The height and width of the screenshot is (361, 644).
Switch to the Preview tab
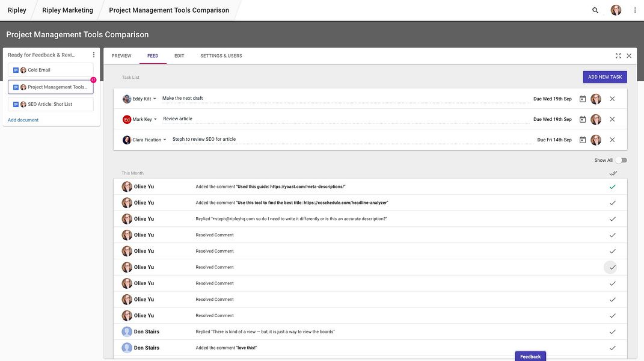[121, 56]
